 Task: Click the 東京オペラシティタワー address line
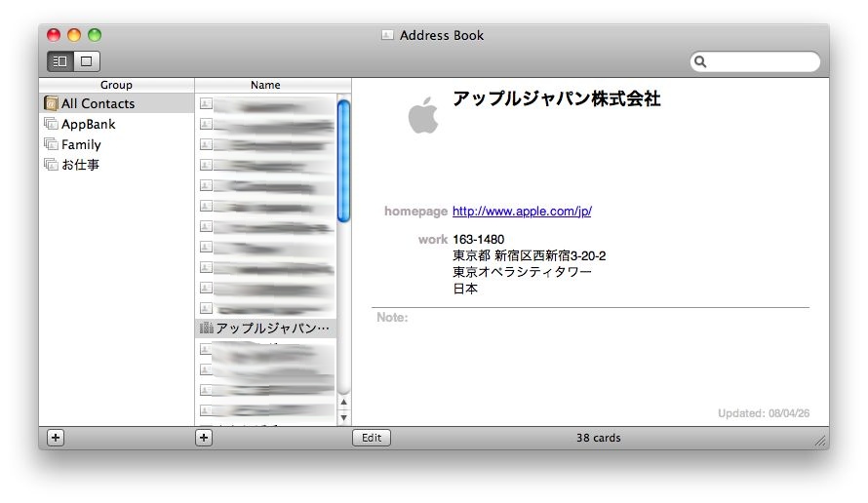click(522, 272)
